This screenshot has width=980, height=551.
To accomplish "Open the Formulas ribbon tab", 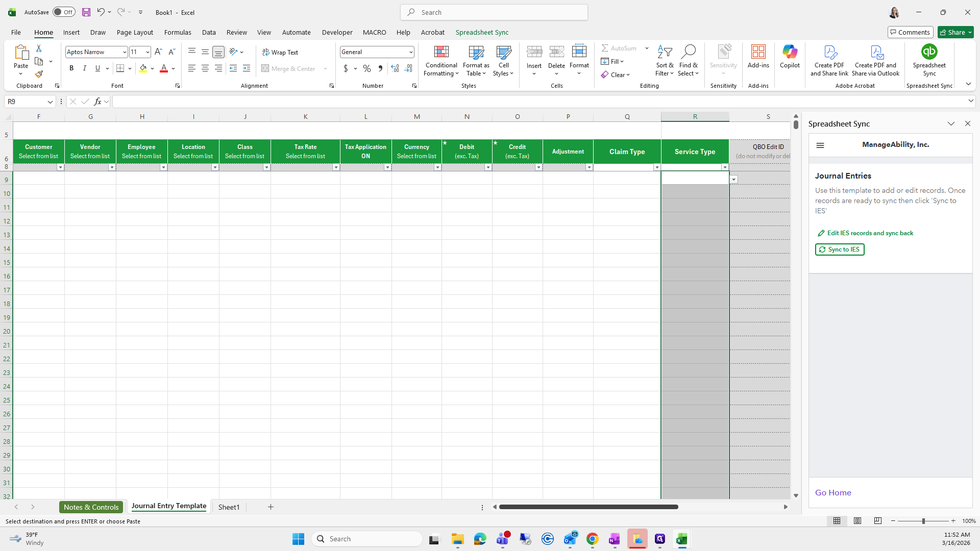I will tap(178, 32).
